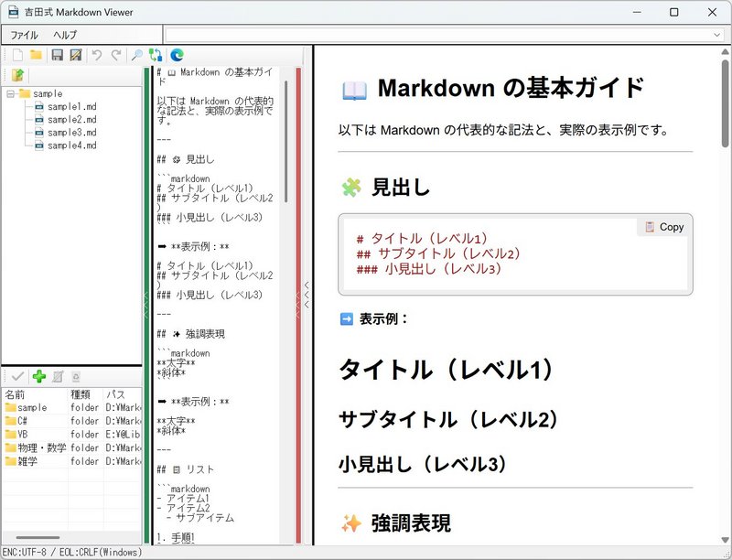732x560 pixels.
Task: Click the open folder toolbar icon
Action: click(x=36, y=56)
